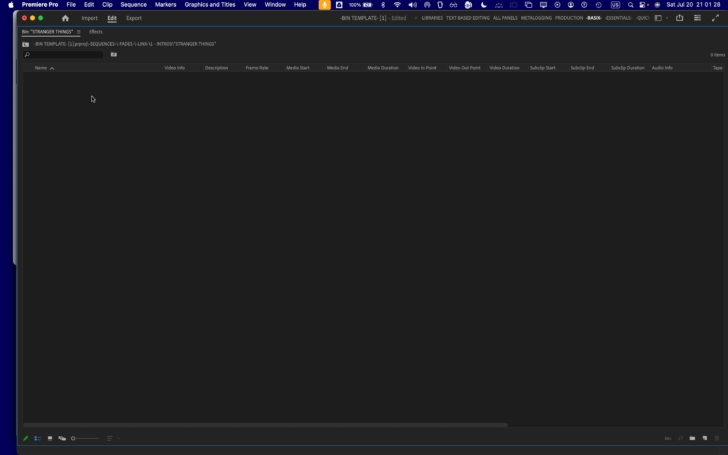Expand the workspace overflow chevron

[x=668, y=18]
